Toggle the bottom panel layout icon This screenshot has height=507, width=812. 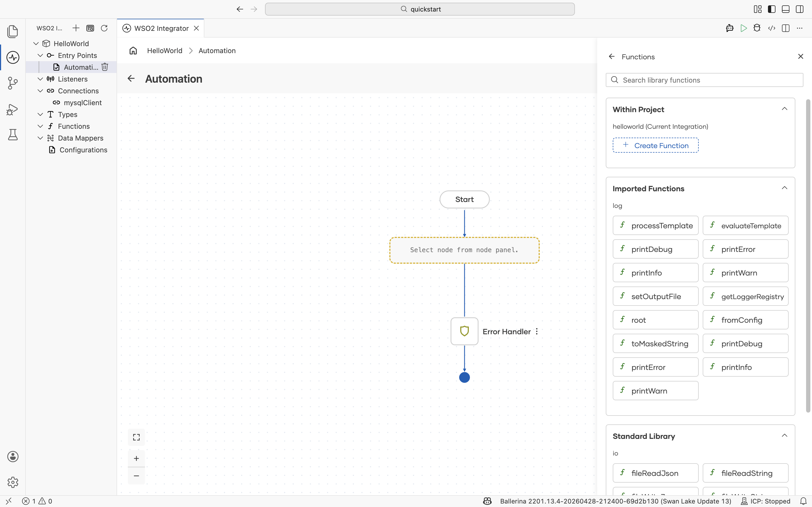[x=785, y=9]
